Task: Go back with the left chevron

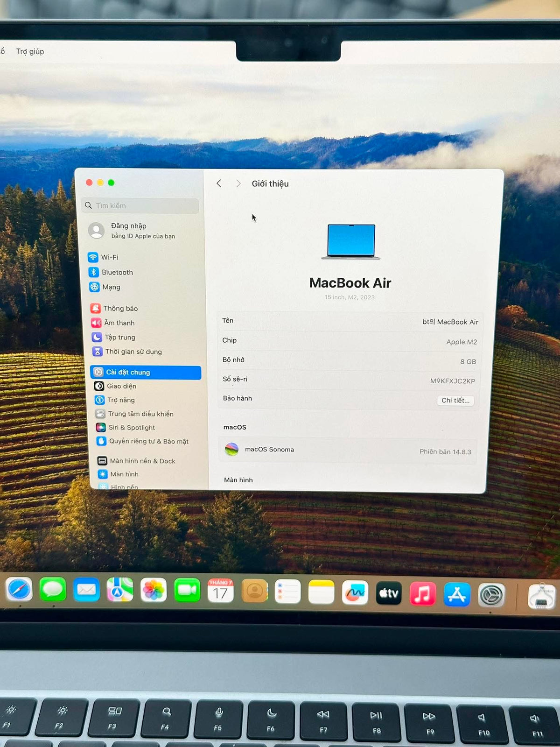Action: pyautogui.click(x=219, y=183)
